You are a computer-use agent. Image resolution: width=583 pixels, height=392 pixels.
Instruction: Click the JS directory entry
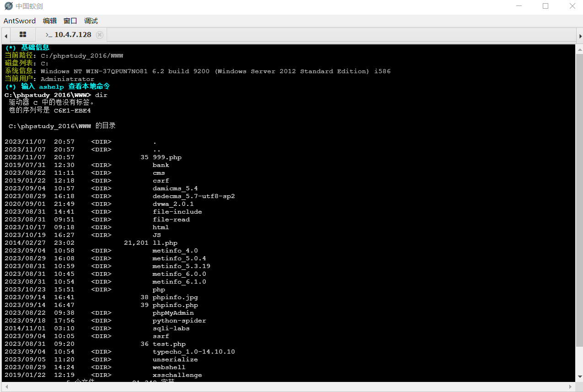157,235
